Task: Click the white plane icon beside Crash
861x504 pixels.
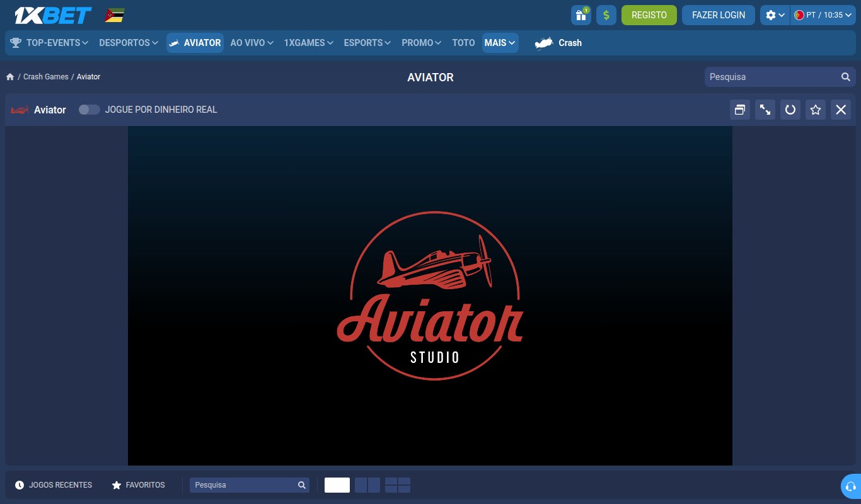Action: 544,43
